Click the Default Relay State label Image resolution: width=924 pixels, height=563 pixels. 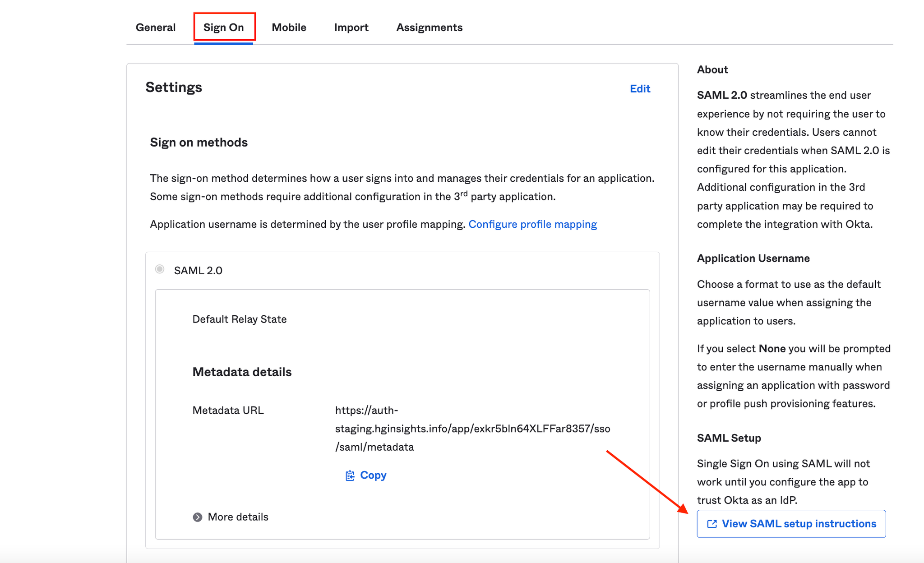pos(240,319)
